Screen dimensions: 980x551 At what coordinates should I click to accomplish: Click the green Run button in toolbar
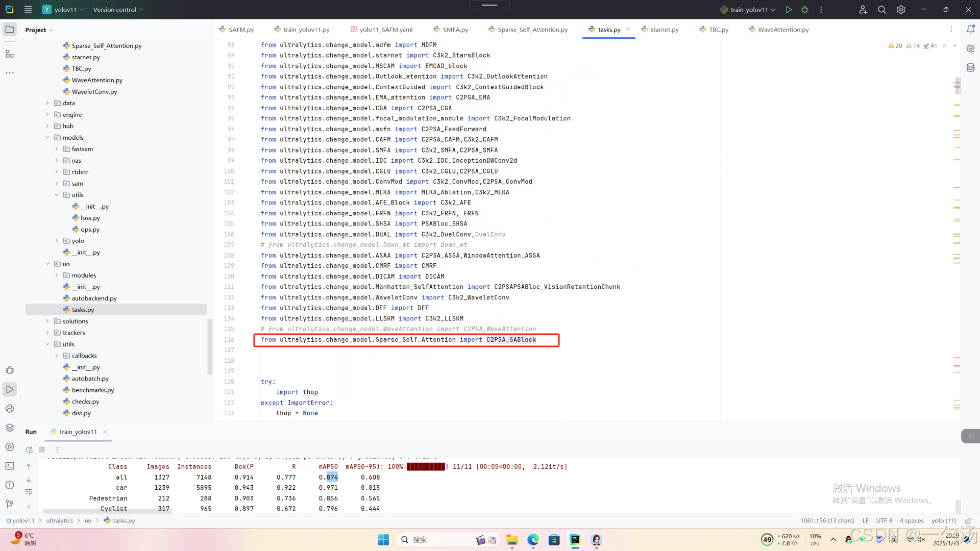click(789, 10)
